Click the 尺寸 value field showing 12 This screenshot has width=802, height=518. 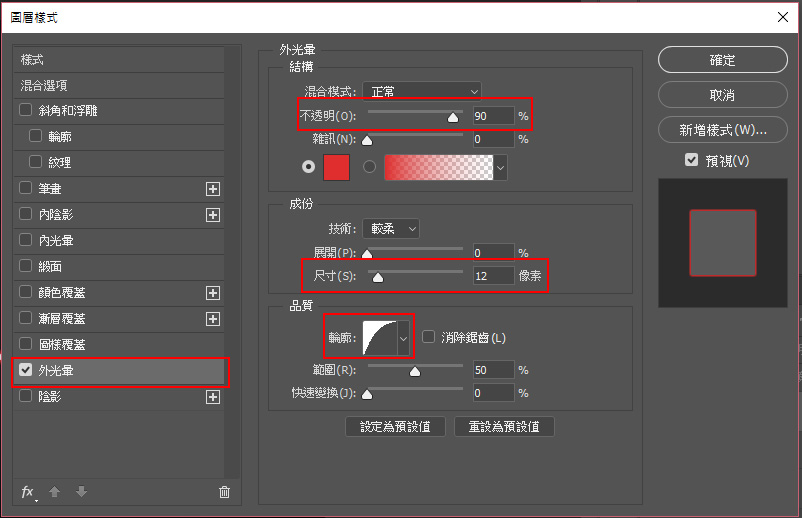[x=494, y=276]
